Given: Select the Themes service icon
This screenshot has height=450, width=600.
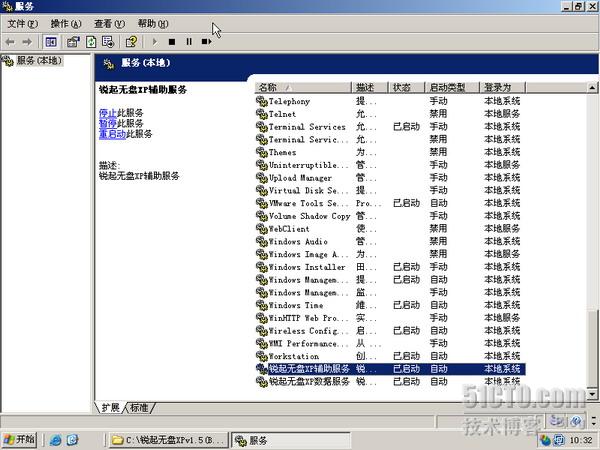Looking at the screenshot, I should [262, 152].
